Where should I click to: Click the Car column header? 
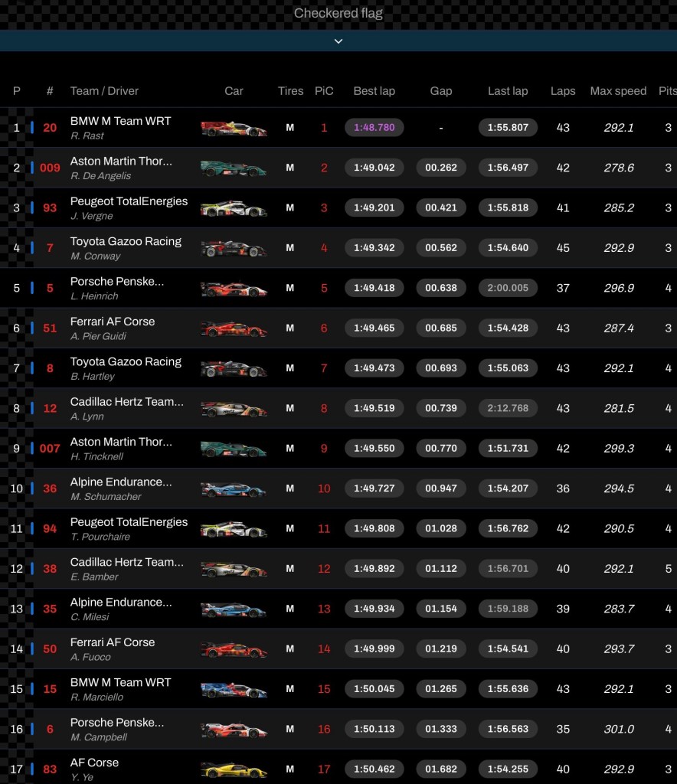(234, 91)
